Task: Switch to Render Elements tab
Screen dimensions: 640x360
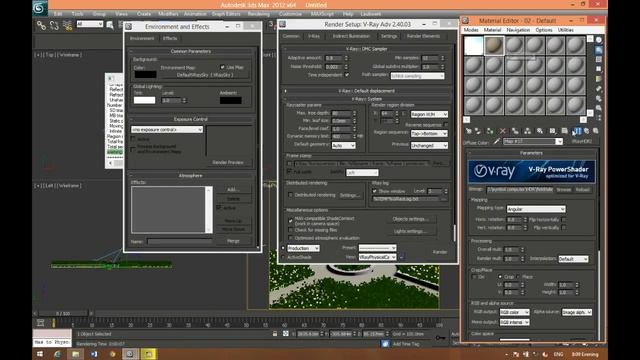Action: coord(423,36)
